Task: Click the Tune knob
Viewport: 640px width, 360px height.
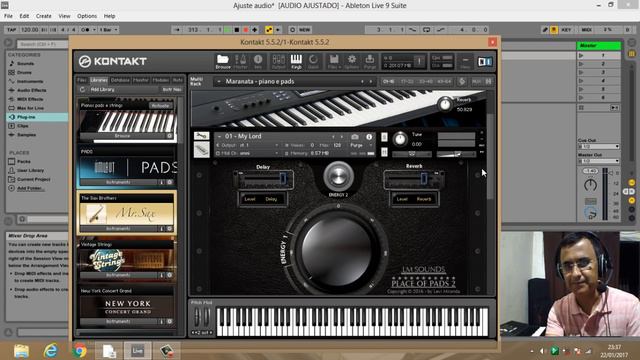Action: pos(400,139)
